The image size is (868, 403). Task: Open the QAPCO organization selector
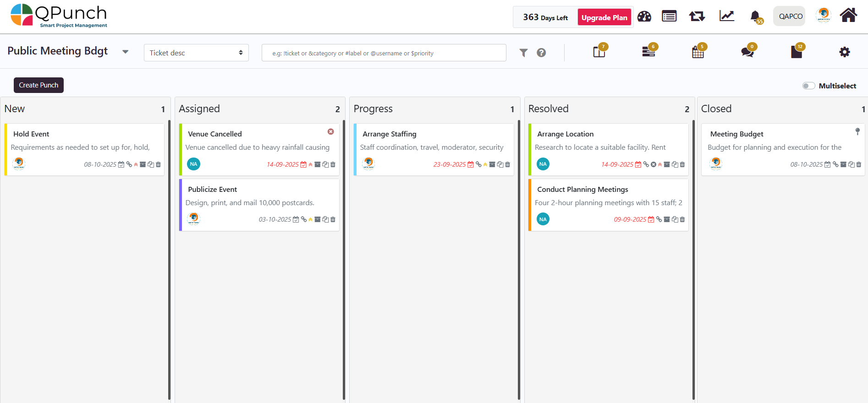pos(790,16)
